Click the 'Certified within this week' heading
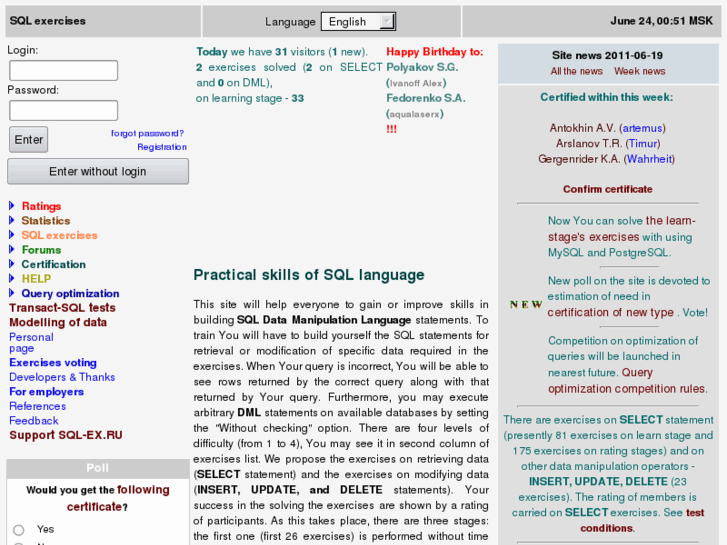727x545 pixels. coord(607,97)
